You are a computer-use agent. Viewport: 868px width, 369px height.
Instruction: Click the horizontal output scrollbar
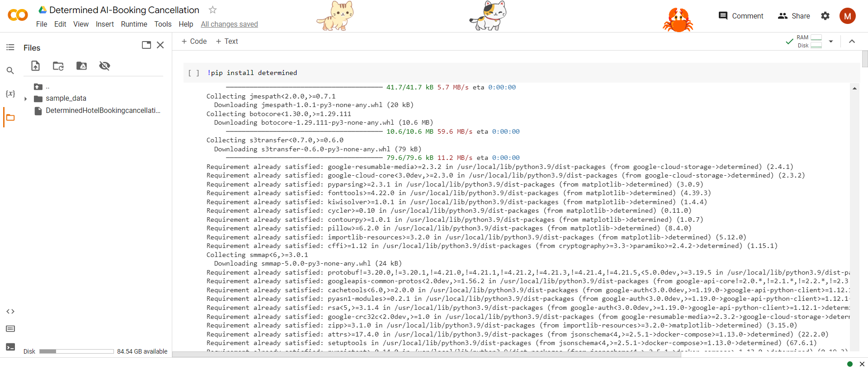click(x=426, y=355)
